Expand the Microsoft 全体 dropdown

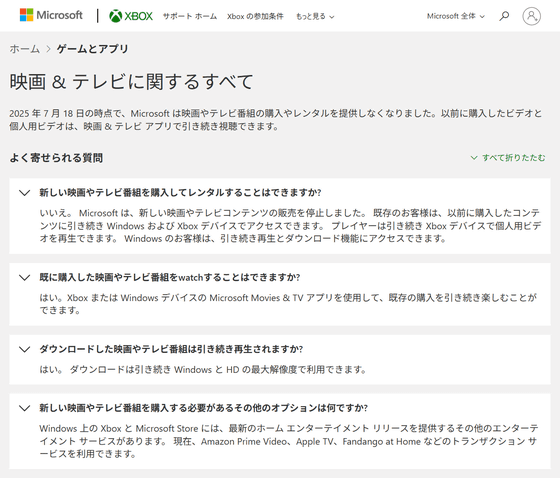tap(456, 16)
